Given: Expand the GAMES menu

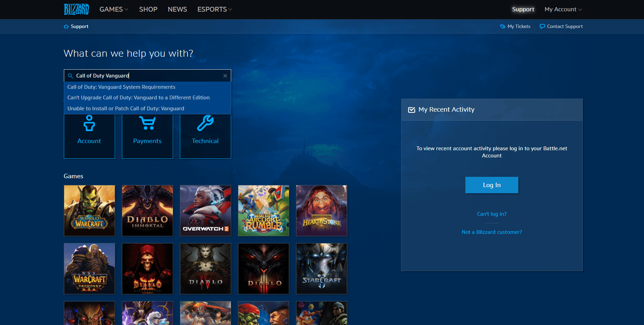Looking at the screenshot, I should click(114, 9).
